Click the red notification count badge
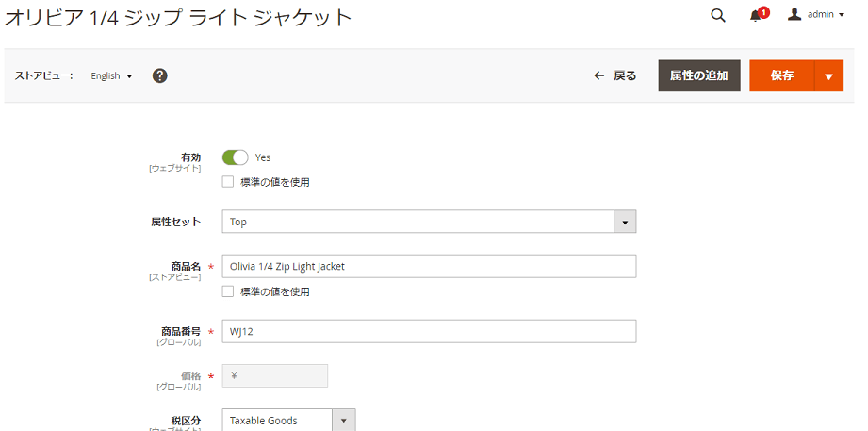Viewport: 868px width, 431px height. coord(763,12)
